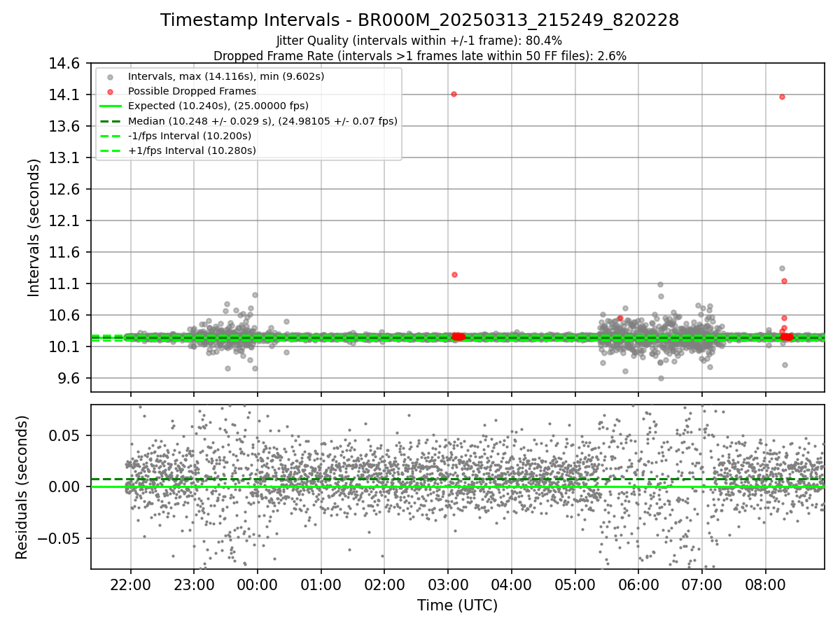Click the '23:00' x-axis tick label

pos(194,584)
